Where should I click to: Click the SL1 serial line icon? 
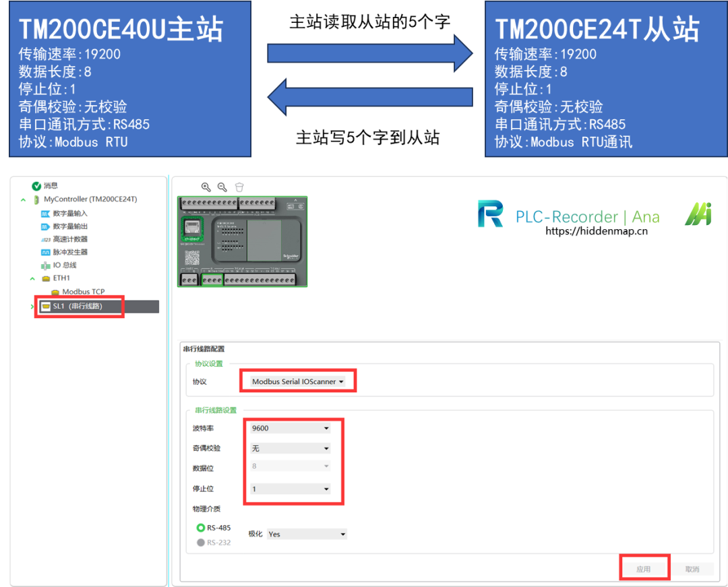[x=46, y=306]
